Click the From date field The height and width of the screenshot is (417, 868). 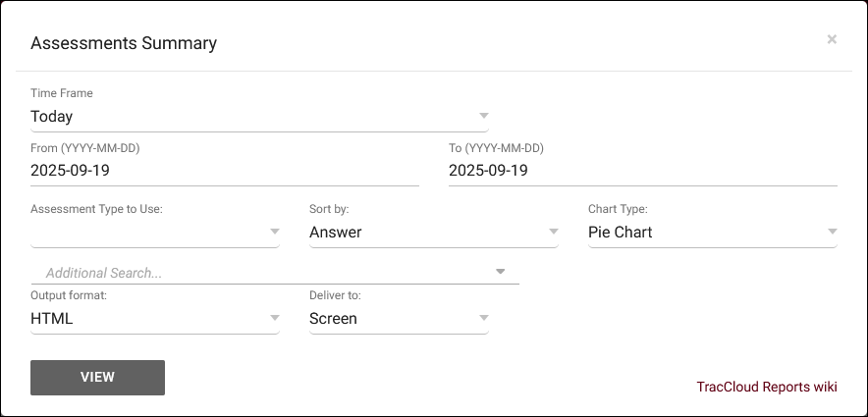(224, 171)
